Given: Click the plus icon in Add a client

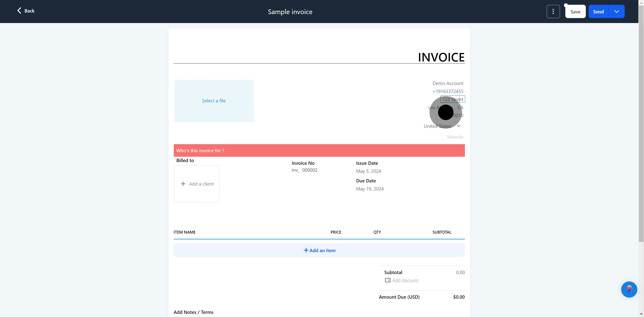Looking at the screenshot, I should pos(183,184).
